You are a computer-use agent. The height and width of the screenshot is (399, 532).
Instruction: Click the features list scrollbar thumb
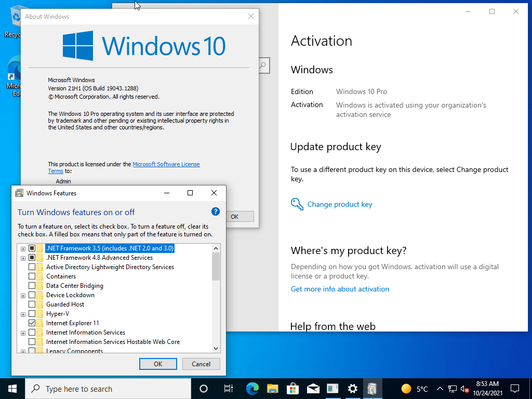tap(216, 267)
